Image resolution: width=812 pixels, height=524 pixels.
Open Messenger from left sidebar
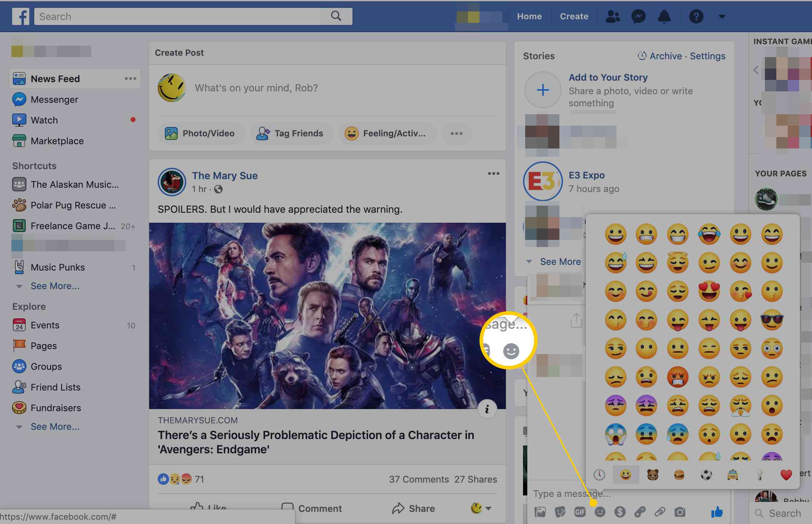54,99
